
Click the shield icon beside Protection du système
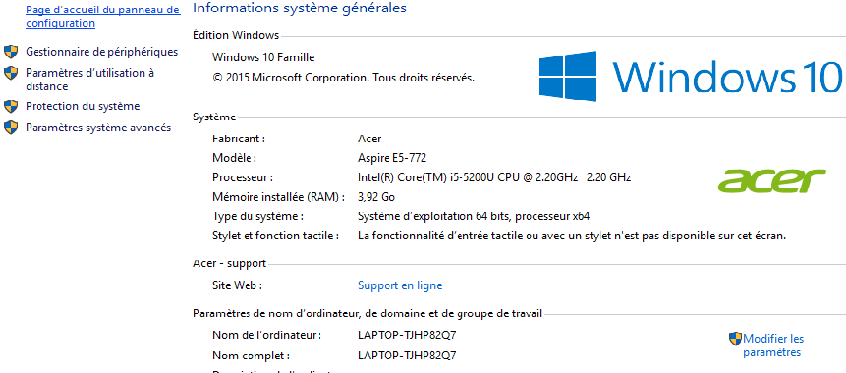pyautogui.click(x=11, y=106)
